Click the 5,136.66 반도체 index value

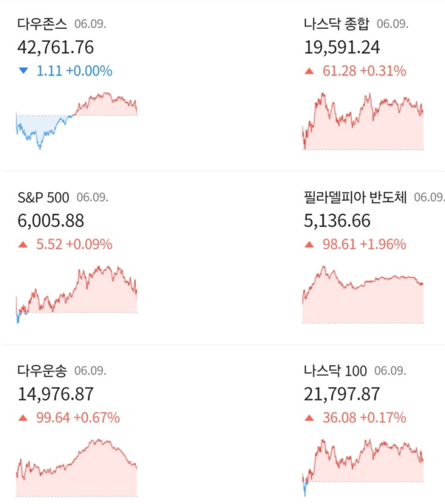point(337,221)
